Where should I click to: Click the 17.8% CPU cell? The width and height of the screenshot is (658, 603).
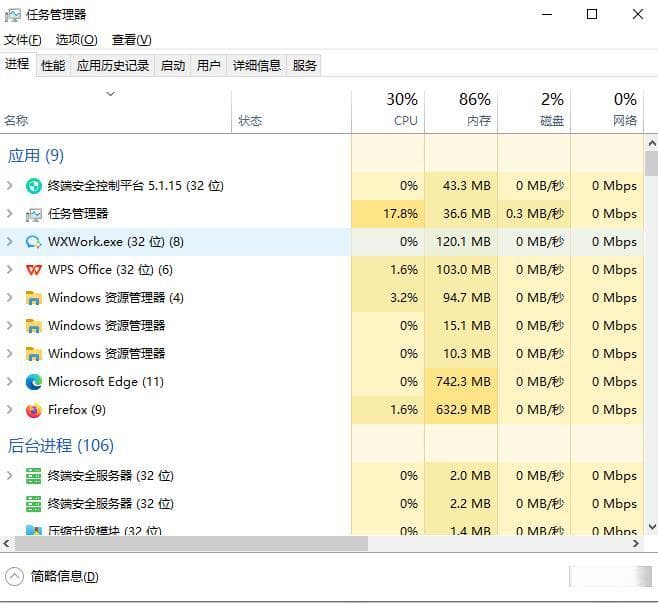[388, 214]
